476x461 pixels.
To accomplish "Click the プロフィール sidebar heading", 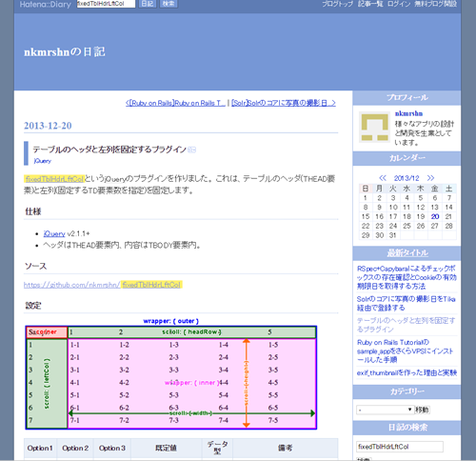I will pos(407,98).
